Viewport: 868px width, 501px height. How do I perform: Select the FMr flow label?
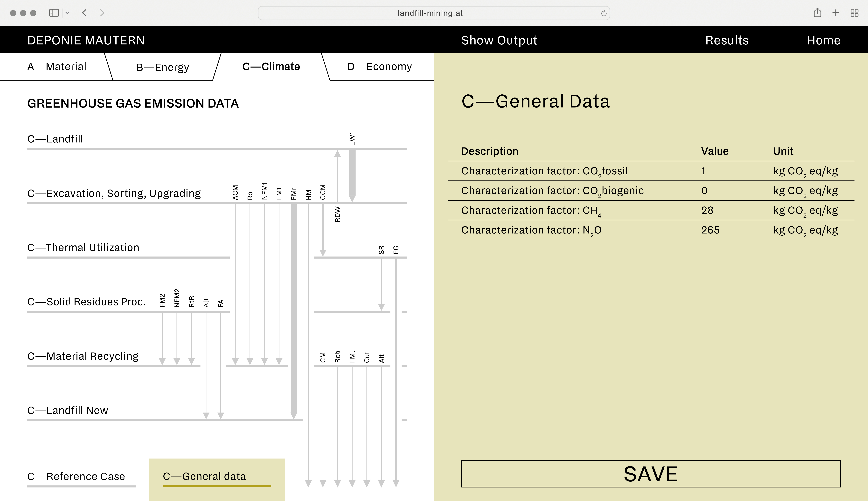click(293, 193)
